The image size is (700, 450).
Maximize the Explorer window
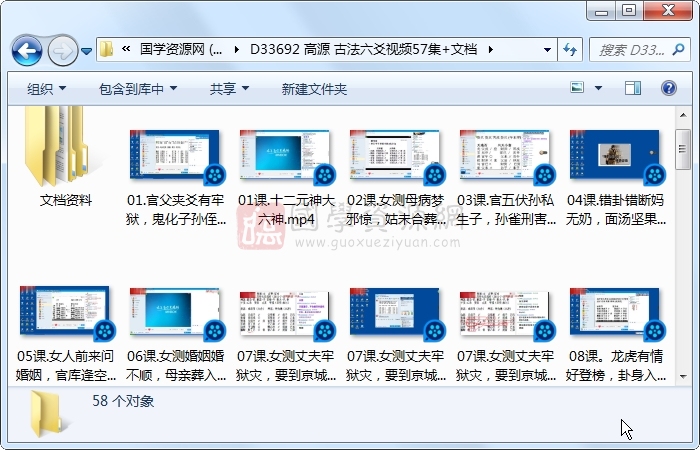pos(629,11)
